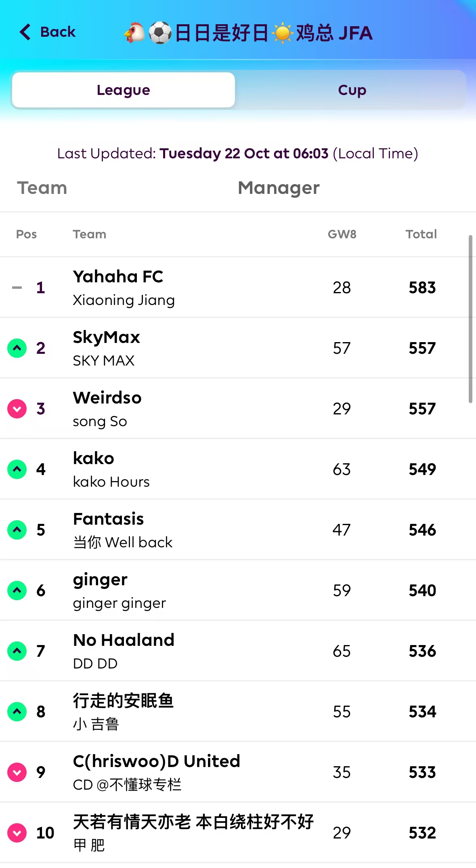Click the Manager column heading

pos(279,188)
